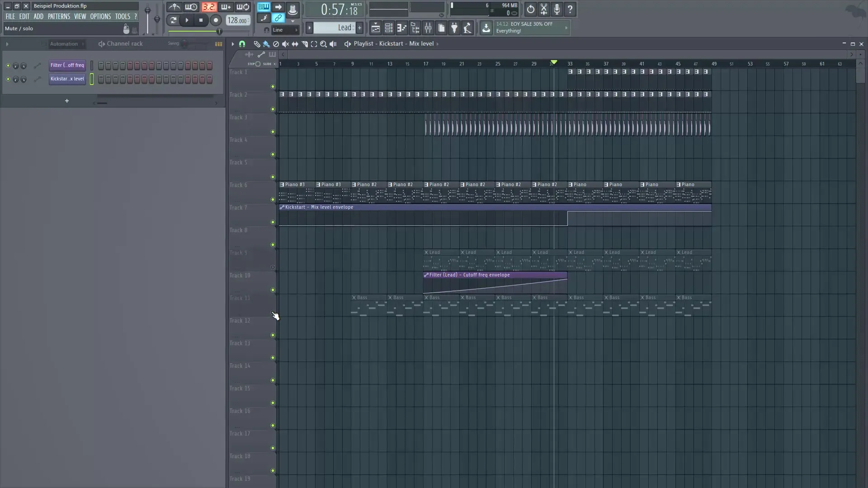Screen dimensions: 868x488
Task: Mute Track 3 using its green LED
Action: pyautogui.click(x=273, y=131)
